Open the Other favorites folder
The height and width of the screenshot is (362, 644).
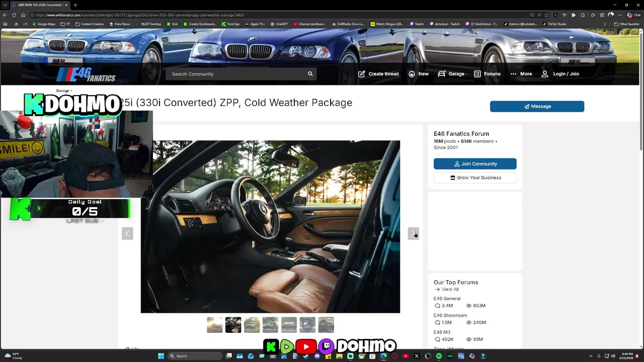pyautogui.click(x=626, y=24)
